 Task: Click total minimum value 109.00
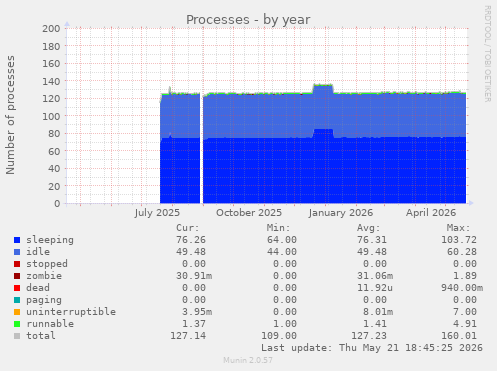279,336
